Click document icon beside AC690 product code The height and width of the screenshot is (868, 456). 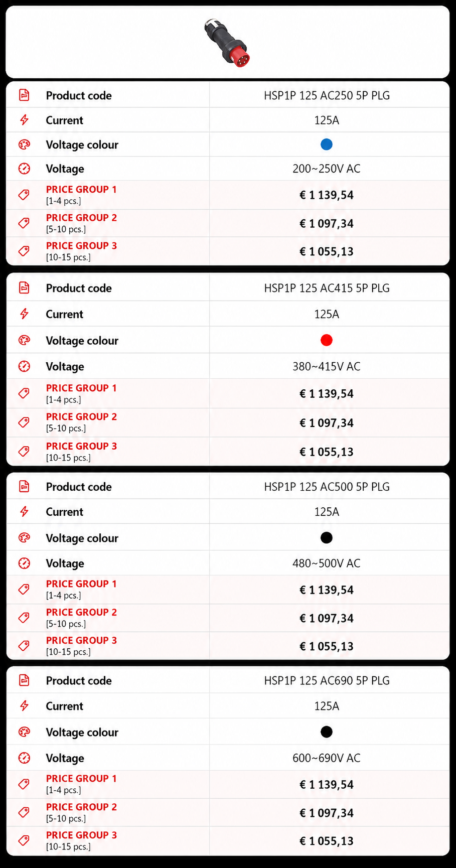24,680
